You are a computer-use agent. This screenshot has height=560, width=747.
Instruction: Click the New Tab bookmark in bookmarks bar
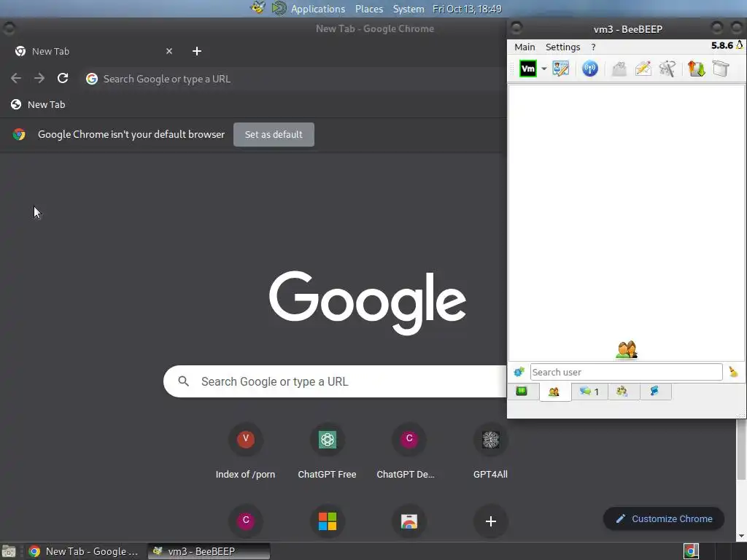(x=38, y=104)
